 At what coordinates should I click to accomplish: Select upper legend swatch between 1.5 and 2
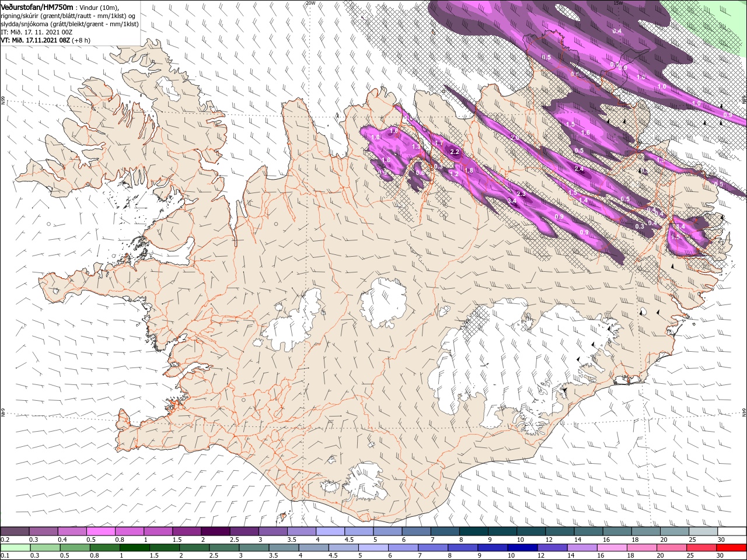[x=187, y=531]
